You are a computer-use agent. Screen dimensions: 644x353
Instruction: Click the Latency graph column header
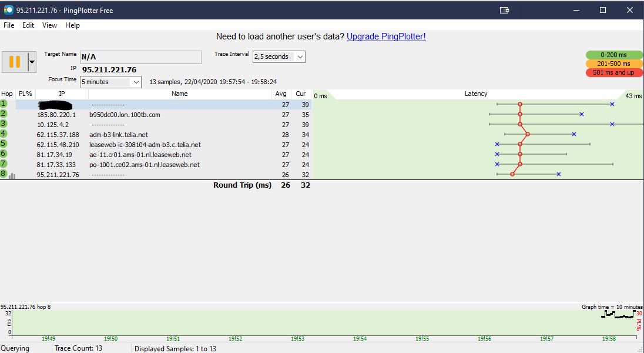[475, 94]
